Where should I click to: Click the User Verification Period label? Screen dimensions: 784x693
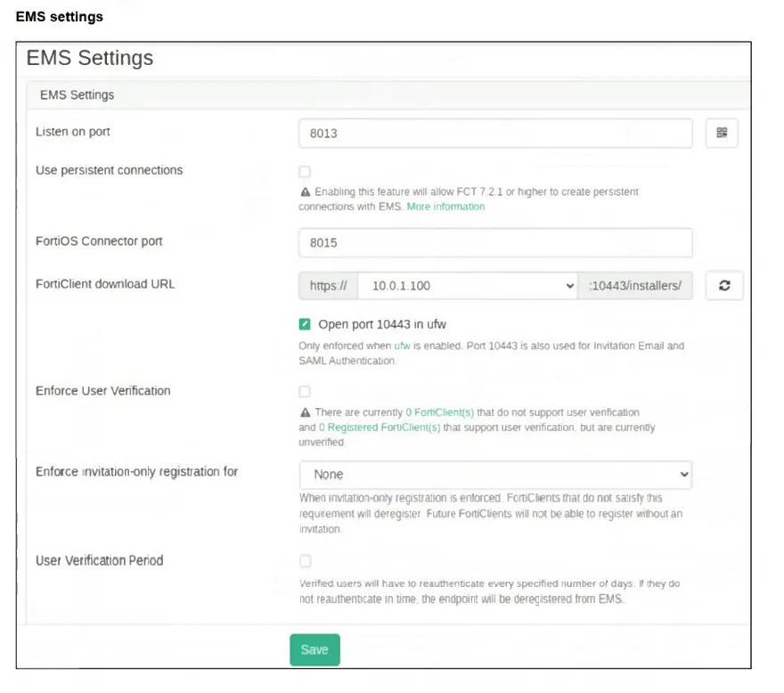click(x=100, y=560)
